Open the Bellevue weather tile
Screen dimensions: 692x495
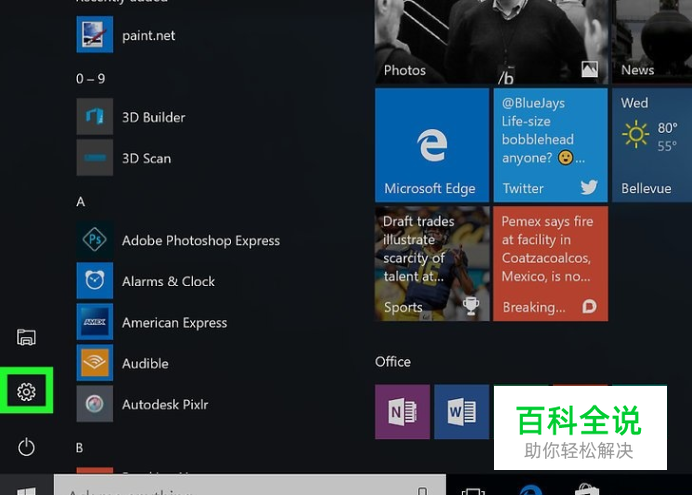point(652,145)
